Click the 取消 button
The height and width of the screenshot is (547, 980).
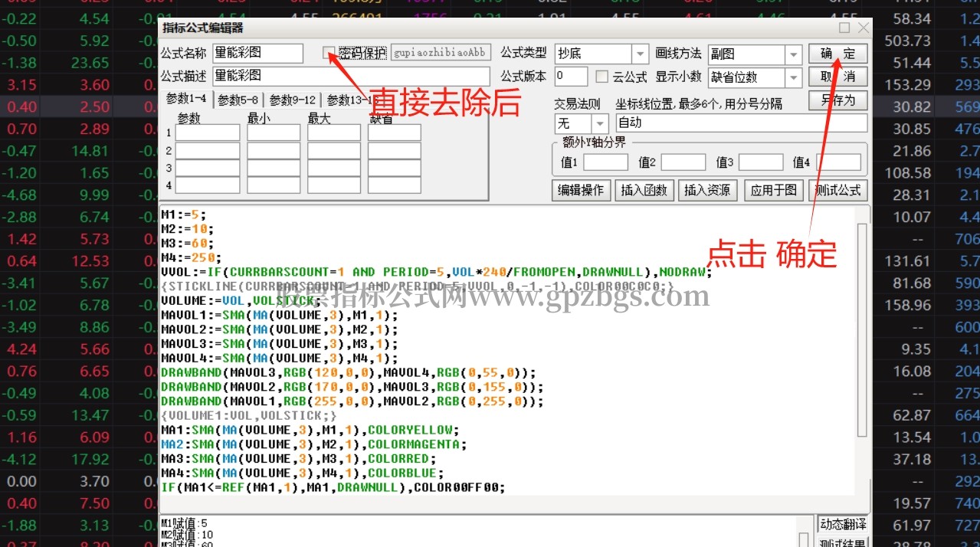pos(837,77)
